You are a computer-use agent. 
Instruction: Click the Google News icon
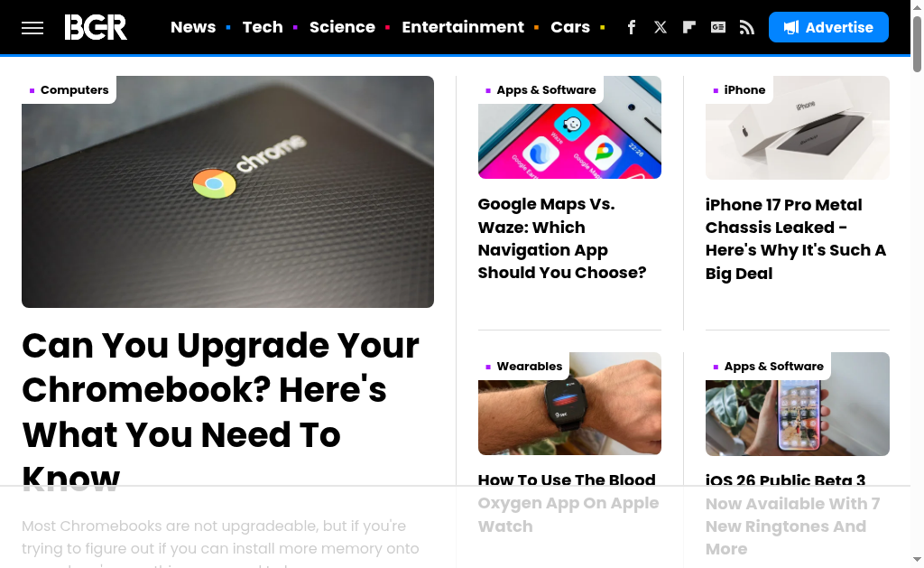pos(717,27)
